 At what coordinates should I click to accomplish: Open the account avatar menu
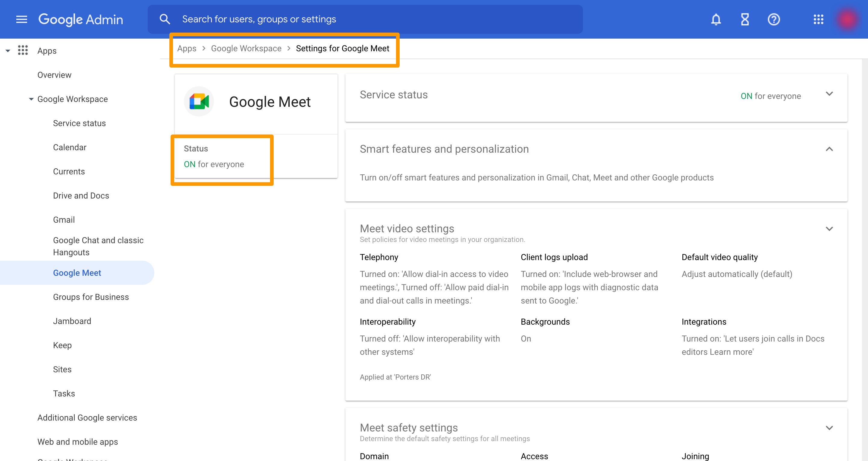point(847,19)
